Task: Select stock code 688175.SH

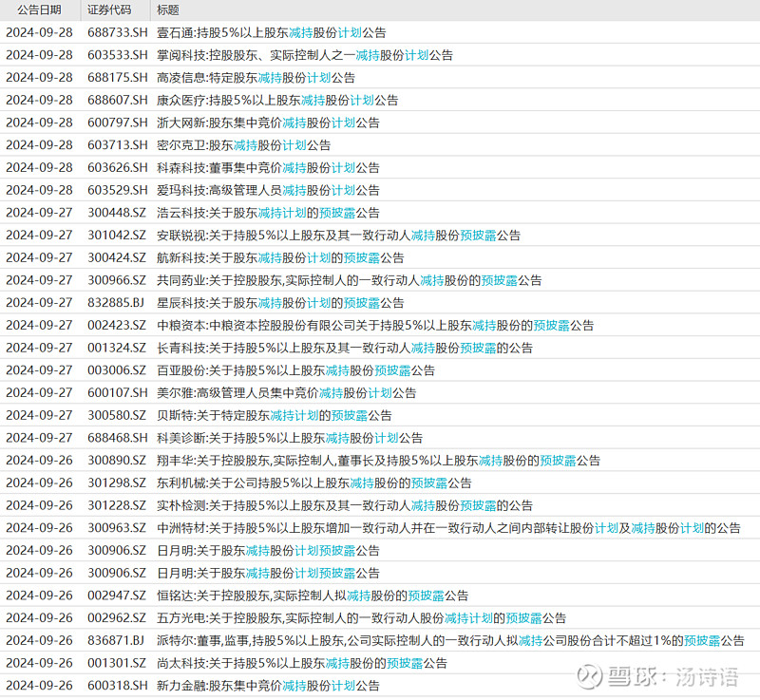Action: click(117, 78)
